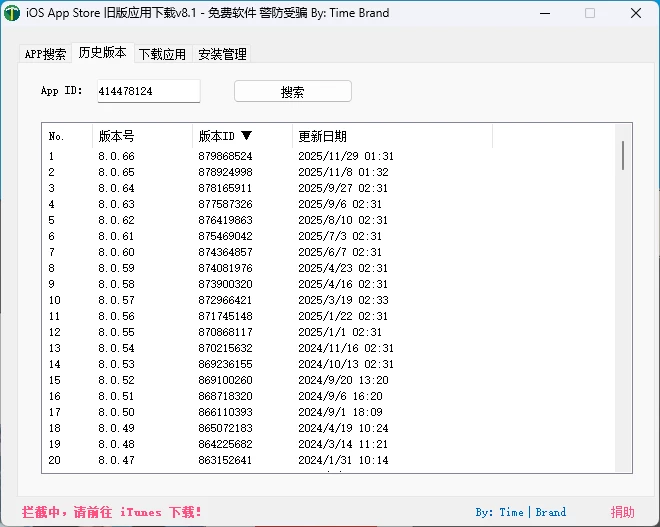Select version 8.0.64 row

pos(328,188)
